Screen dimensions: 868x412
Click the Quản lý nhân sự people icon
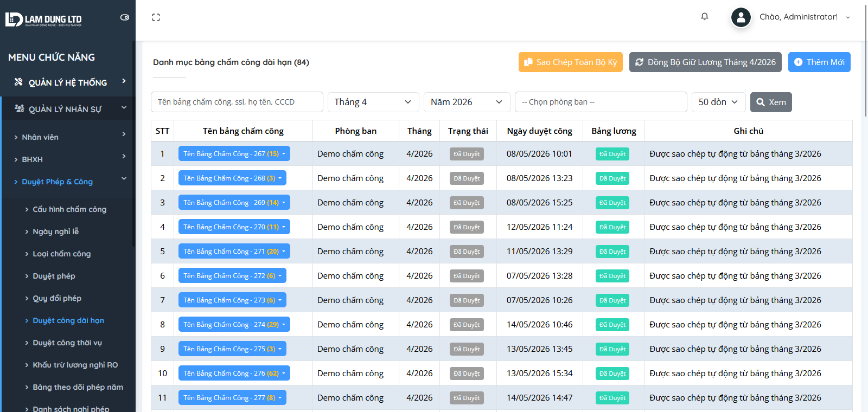20,108
